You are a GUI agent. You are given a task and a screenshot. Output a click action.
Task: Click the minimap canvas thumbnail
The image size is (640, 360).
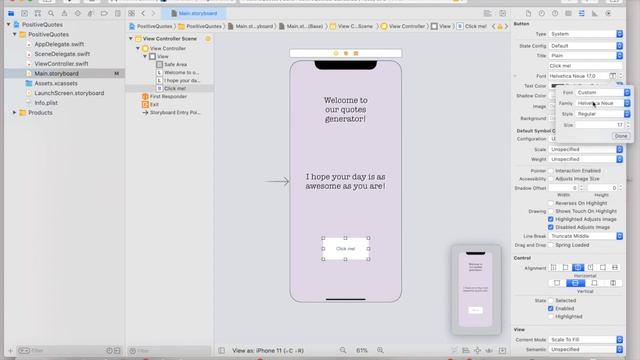coord(476,289)
